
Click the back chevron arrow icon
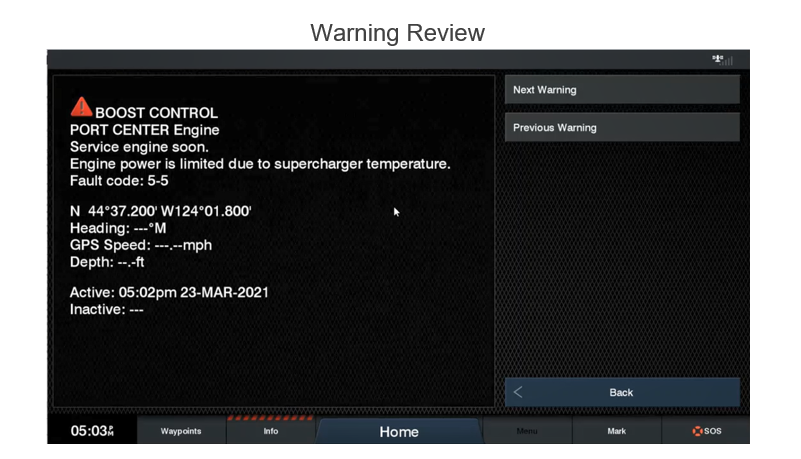(517, 392)
